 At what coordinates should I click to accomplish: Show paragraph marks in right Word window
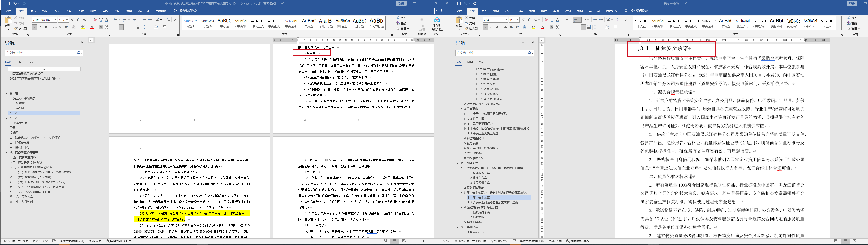tap(626, 20)
